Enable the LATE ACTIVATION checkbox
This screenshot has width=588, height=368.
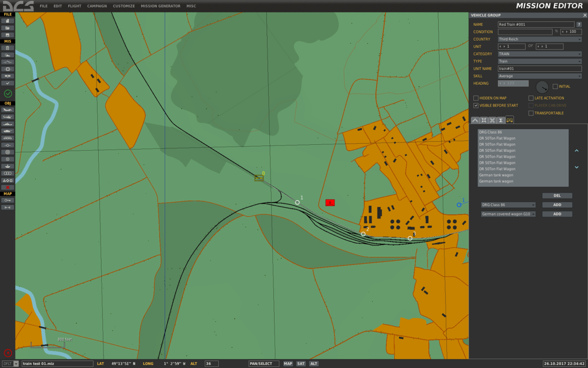pyautogui.click(x=531, y=98)
